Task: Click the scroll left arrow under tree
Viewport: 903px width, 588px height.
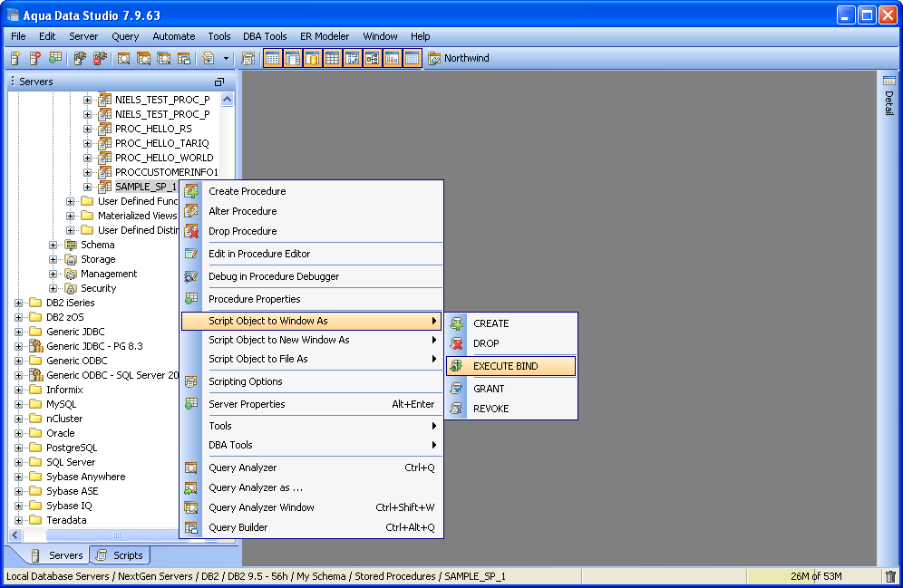Action: click(15, 535)
